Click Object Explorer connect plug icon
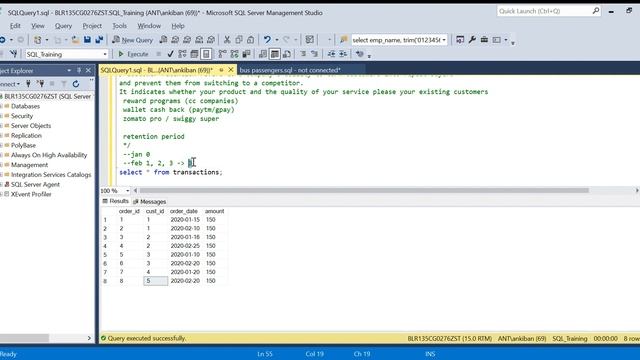 tap(28, 84)
